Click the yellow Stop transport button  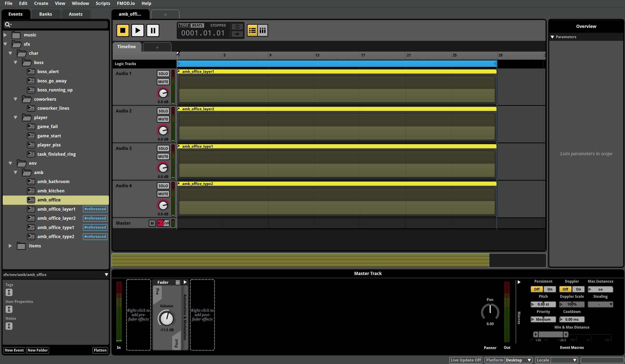coord(122,30)
